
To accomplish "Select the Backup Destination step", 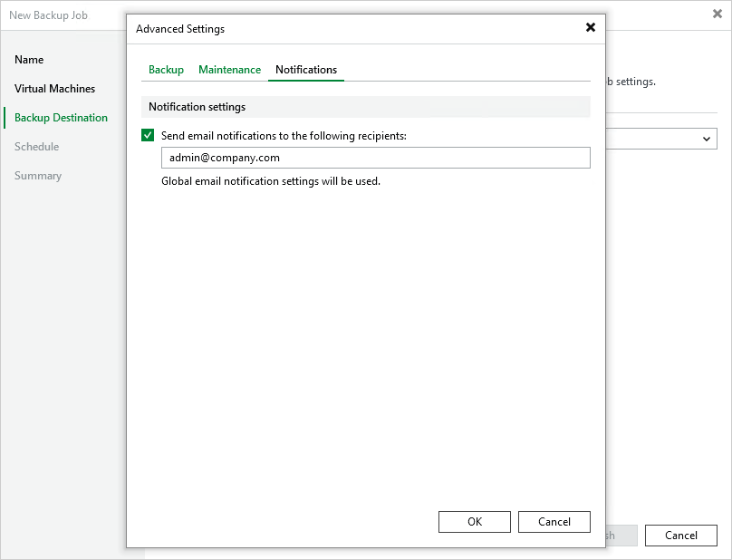I will tap(59, 117).
